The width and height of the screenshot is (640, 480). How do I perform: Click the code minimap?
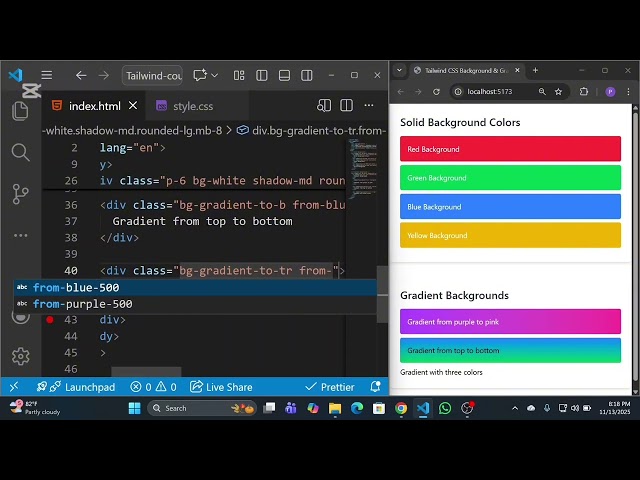[x=363, y=167]
